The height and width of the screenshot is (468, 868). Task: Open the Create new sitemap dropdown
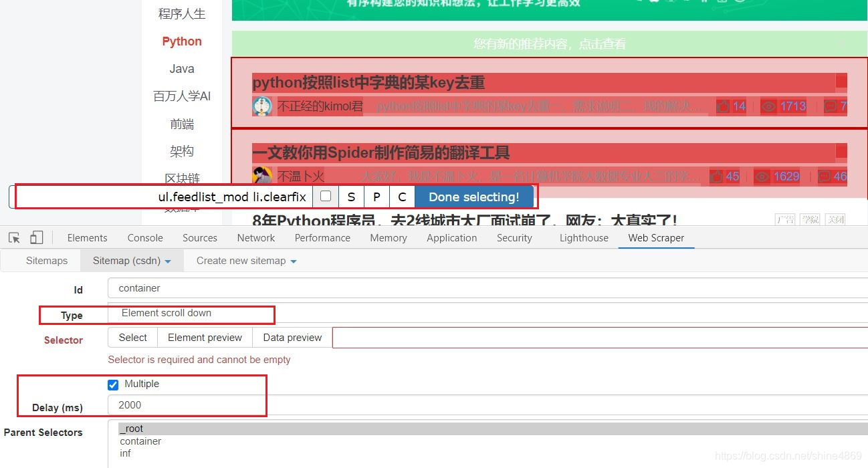click(245, 261)
